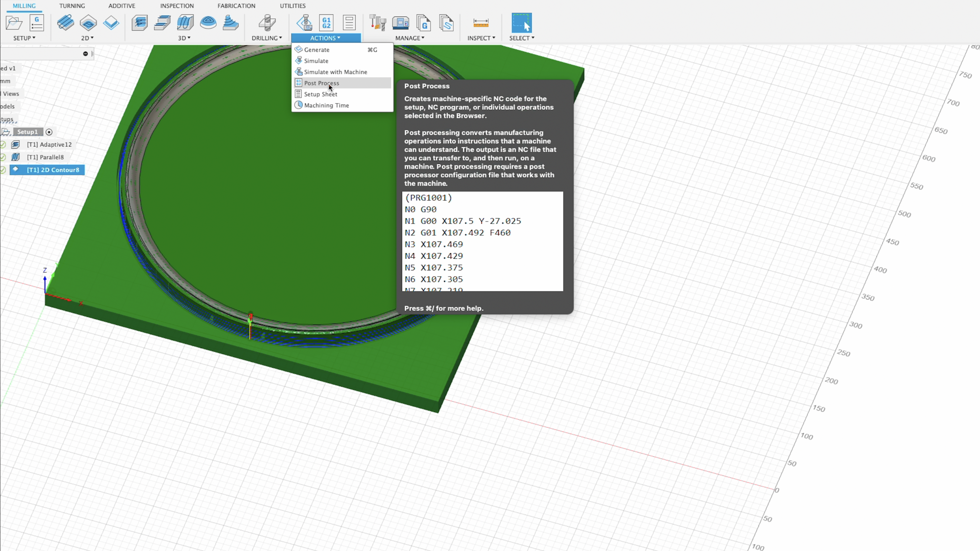Click the G1 G2 Post Process toolbar icon
Viewport: 980px width, 551px height.
(326, 23)
